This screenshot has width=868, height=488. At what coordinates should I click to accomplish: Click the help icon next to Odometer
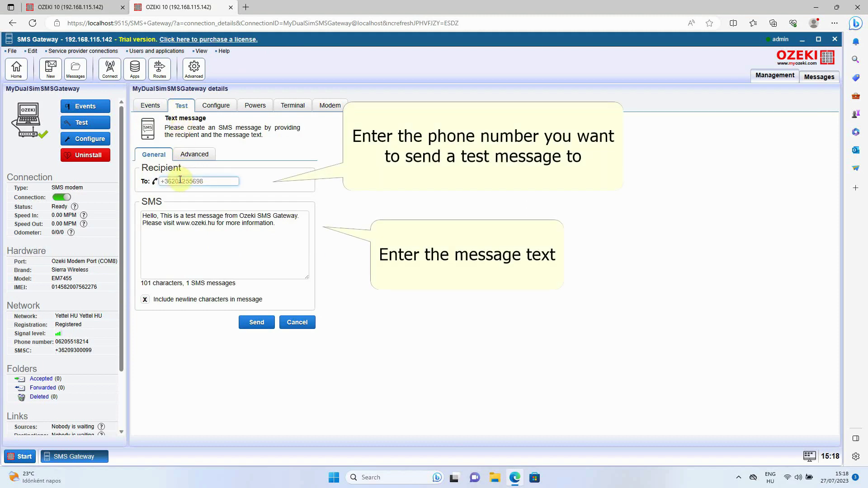pyautogui.click(x=71, y=232)
